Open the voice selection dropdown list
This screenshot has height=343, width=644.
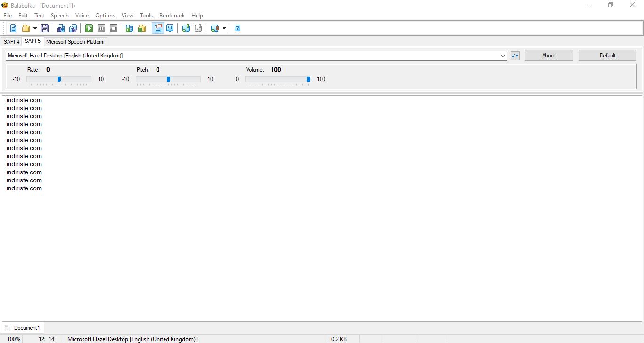(x=503, y=56)
